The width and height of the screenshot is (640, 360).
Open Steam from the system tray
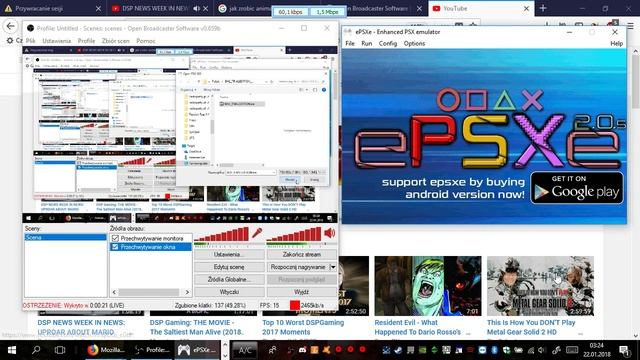[398, 350]
